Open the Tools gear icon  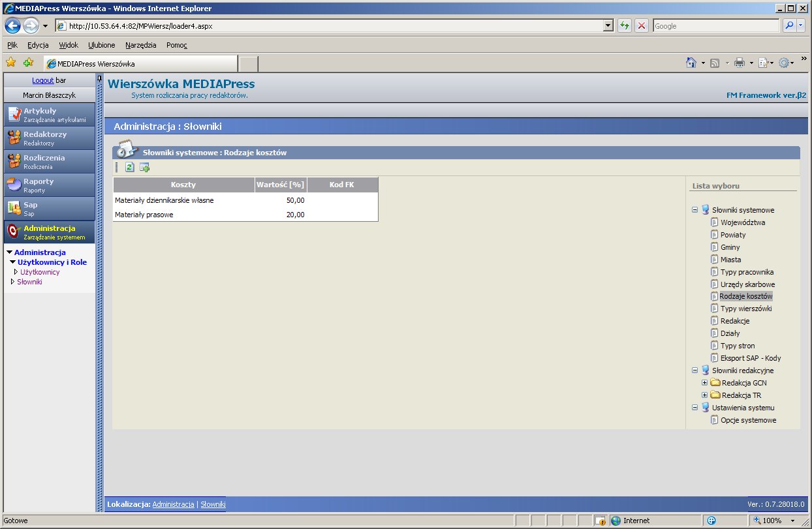784,63
